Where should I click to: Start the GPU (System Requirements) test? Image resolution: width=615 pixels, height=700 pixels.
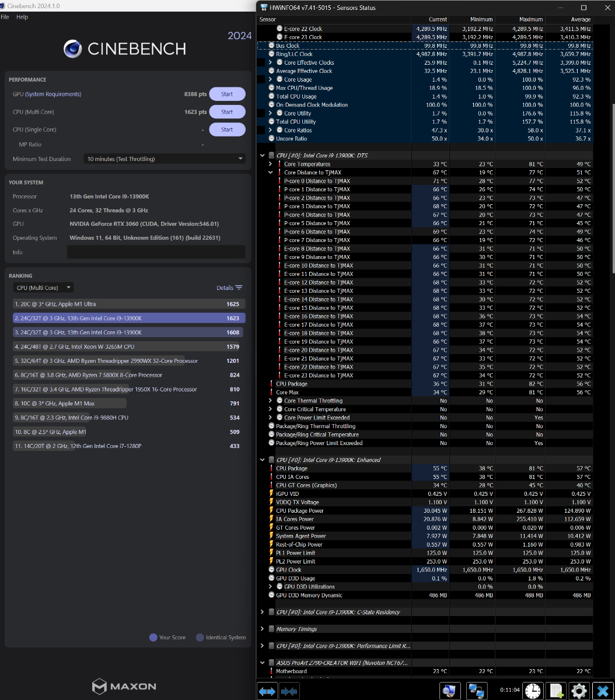[227, 94]
